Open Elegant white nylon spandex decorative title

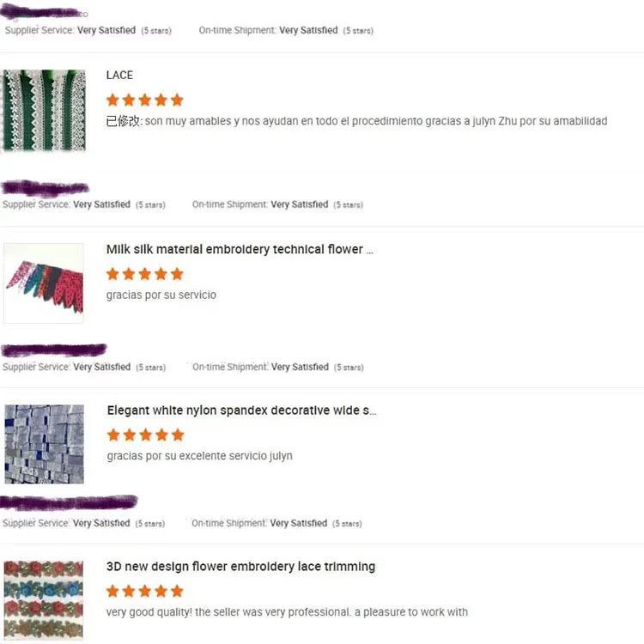[x=241, y=410]
